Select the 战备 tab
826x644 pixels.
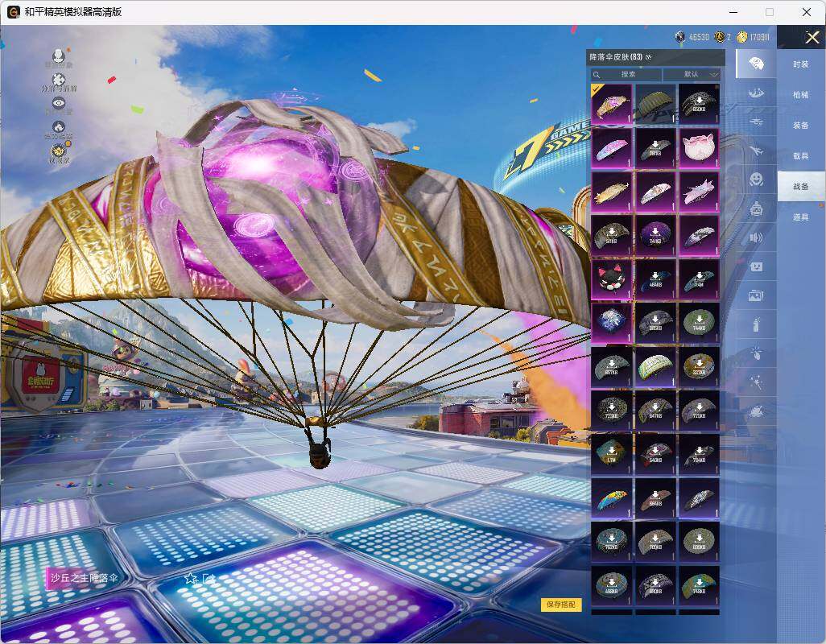(x=801, y=186)
